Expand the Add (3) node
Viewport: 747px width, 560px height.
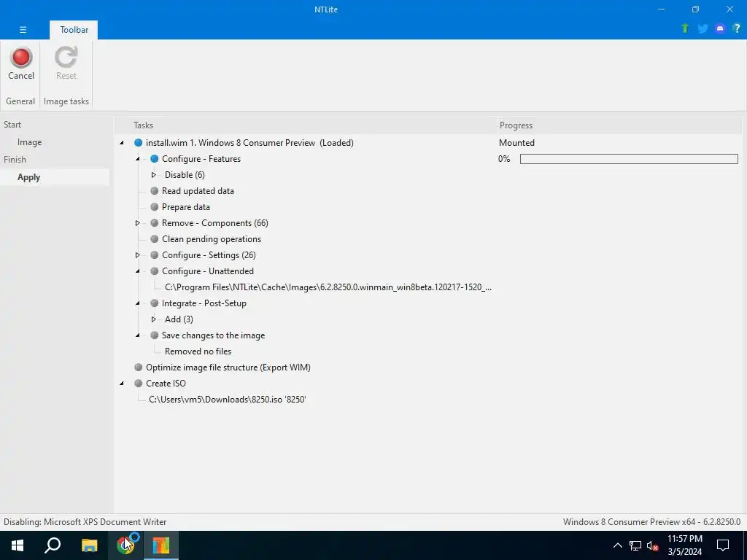pyautogui.click(x=153, y=319)
